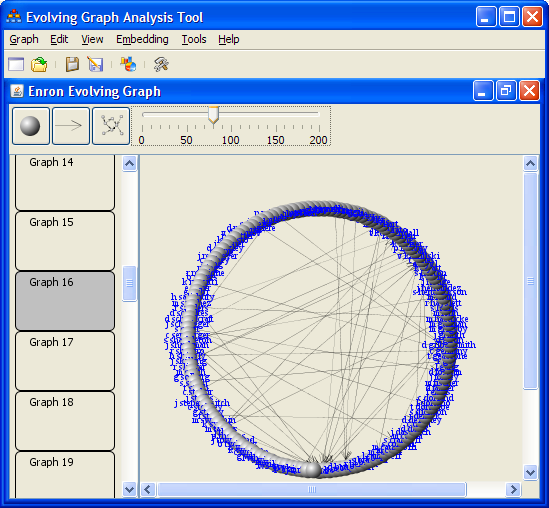The height and width of the screenshot is (508, 549).
Task: Click graph list scroll up arrow
Action: [130, 163]
